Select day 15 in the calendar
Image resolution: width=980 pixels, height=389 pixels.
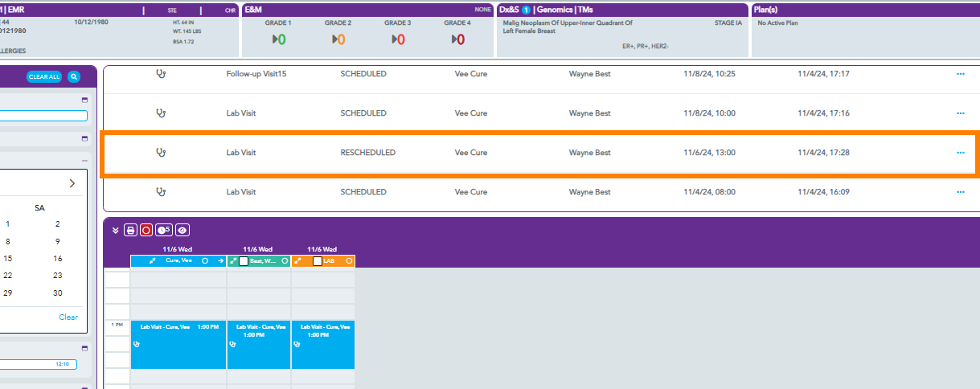7,259
